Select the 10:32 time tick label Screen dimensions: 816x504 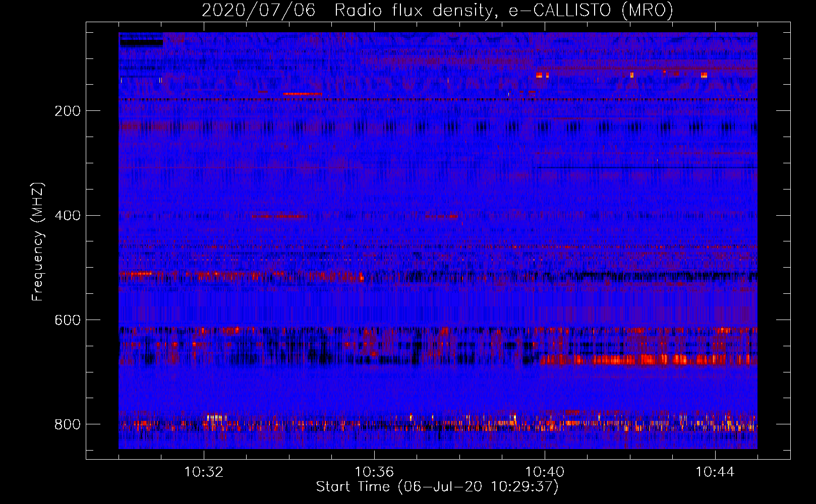pyautogui.click(x=204, y=472)
